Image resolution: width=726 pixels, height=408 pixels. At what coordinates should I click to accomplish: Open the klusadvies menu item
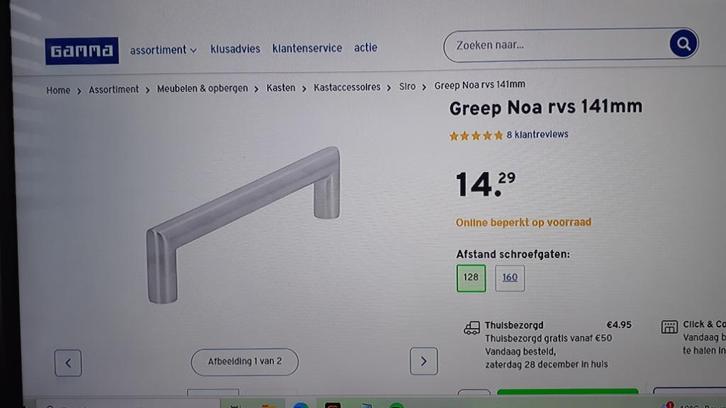[x=235, y=49]
